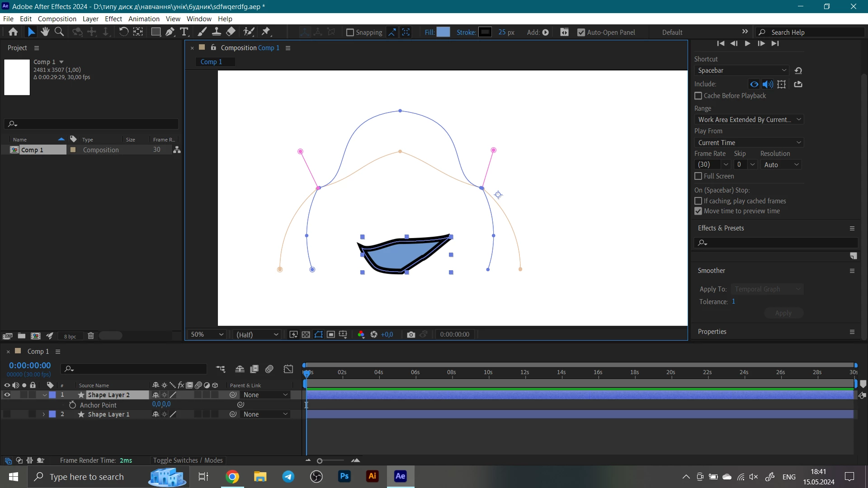Select the Rectangle shape tool
The height and width of the screenshot is (488, 868).
156,32
